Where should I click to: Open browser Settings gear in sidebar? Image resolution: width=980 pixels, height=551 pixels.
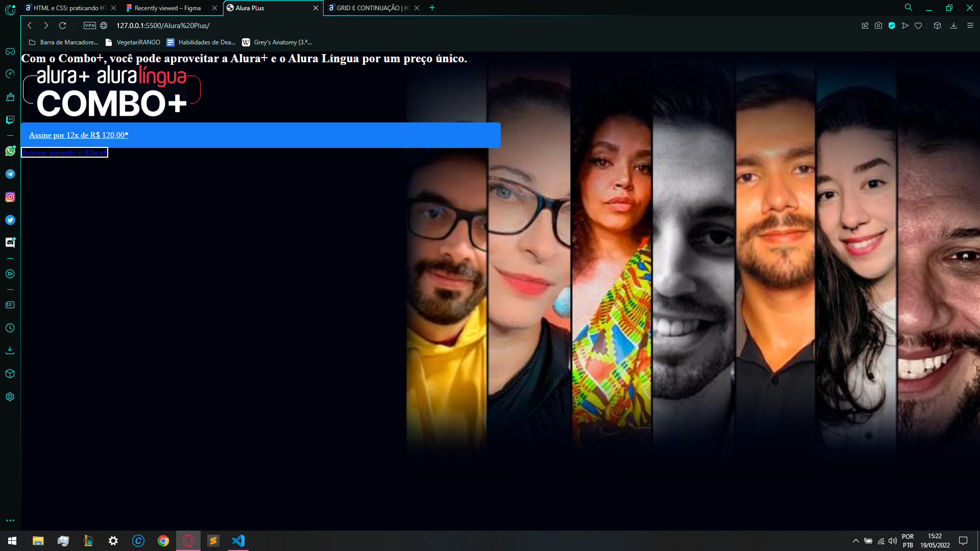click(10, 397)
